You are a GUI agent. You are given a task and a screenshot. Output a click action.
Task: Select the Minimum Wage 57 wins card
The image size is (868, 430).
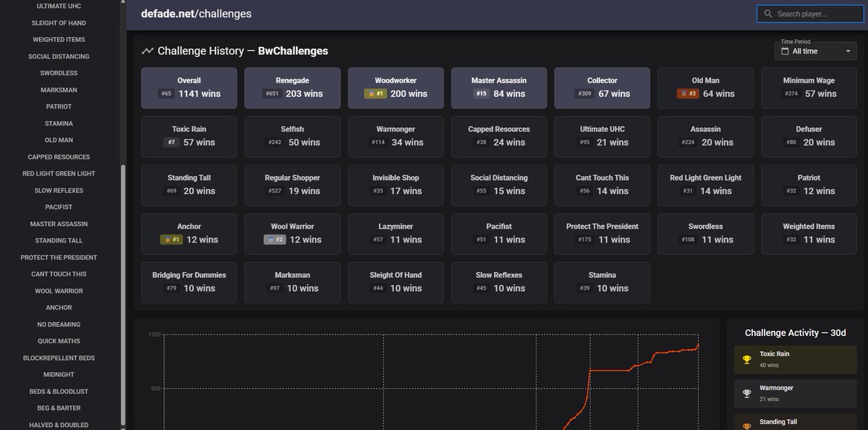click(x=809, y=88)
